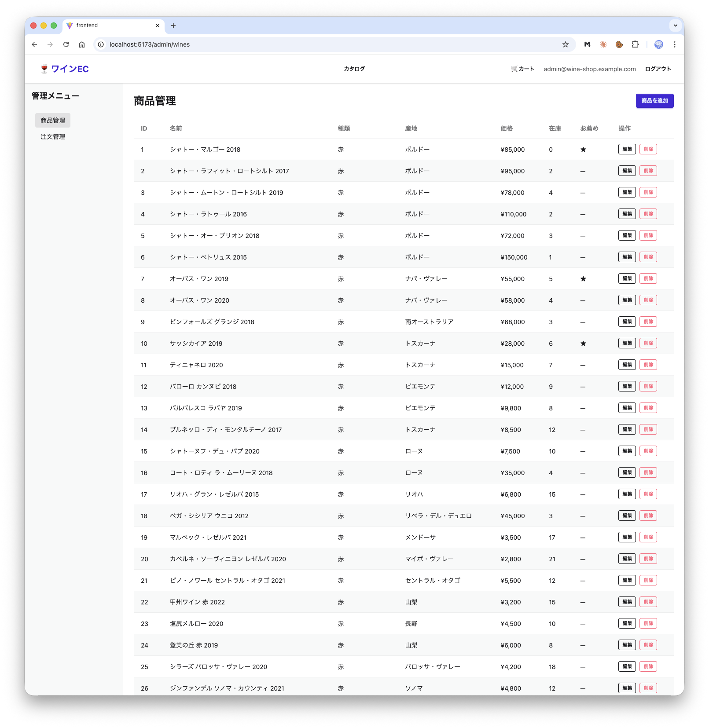Open the browser extensions puzzle icon

(635, 44)
